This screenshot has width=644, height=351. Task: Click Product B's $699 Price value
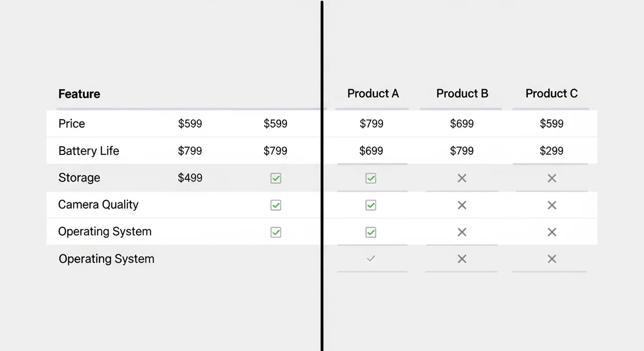click(x=462, y=124)
